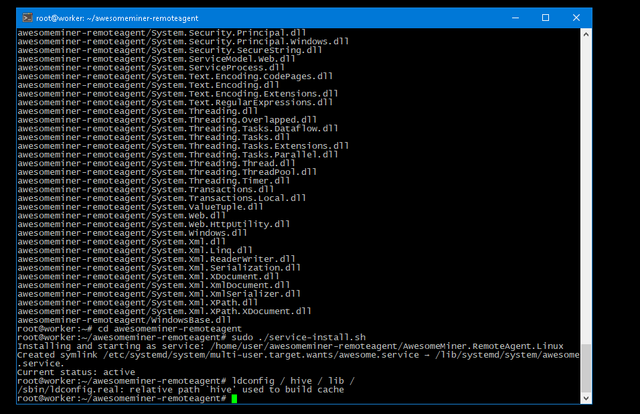Click the window title 'root@worker: ~/awesomeminer-remoteagent'
640x414 pixels.
[117, 18]
